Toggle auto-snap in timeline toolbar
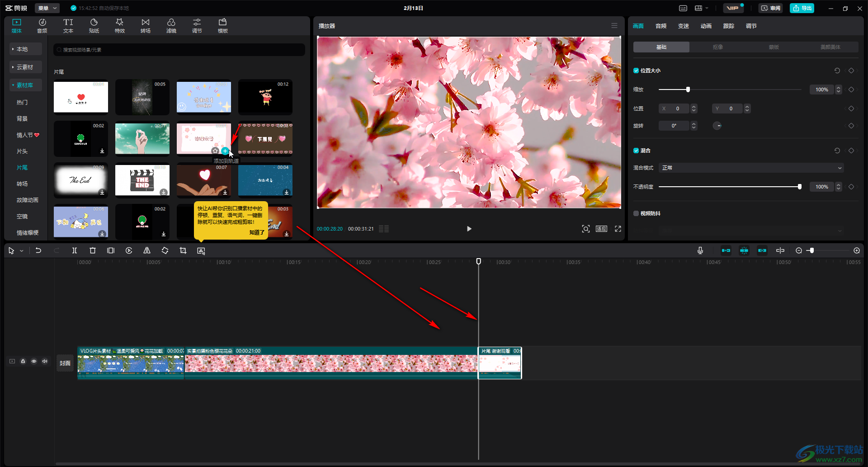868x467 pixels. [744, 250]
